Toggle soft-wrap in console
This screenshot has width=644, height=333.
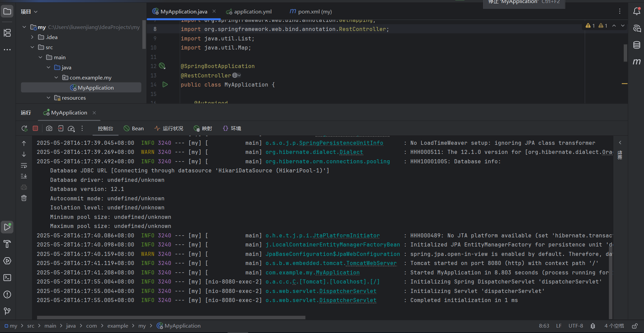click(x=24, y=165)
